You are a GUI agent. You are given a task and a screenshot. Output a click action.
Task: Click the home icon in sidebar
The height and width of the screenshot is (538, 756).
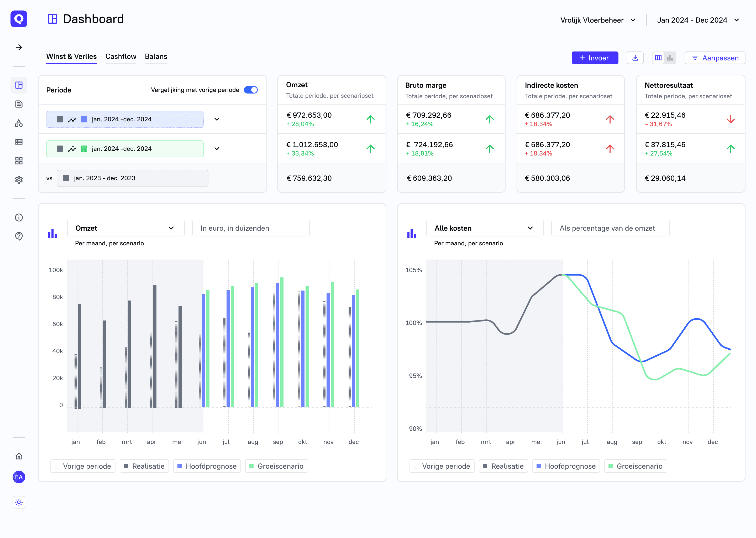pos(19,456)
